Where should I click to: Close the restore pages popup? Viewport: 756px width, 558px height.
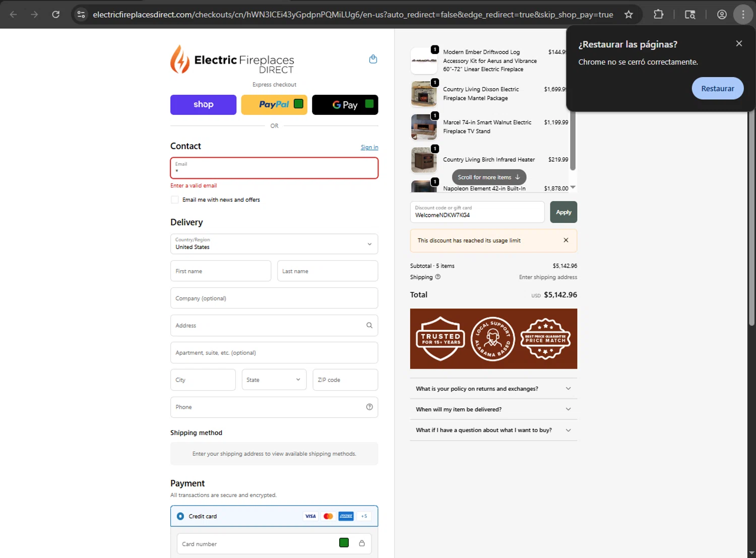point(739,43)
